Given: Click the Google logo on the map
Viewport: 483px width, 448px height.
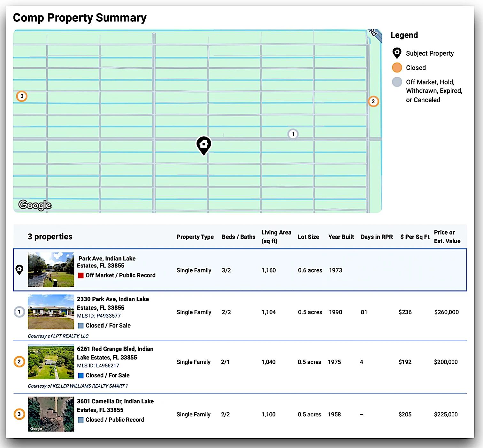Looking at the screenshot, I should (35, 205).
